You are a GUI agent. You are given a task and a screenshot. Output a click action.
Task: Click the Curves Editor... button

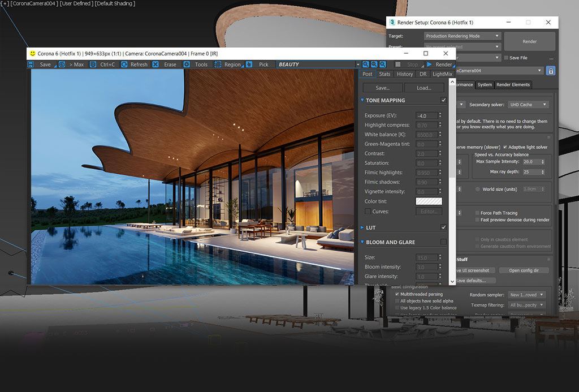(x=429, y=212)
